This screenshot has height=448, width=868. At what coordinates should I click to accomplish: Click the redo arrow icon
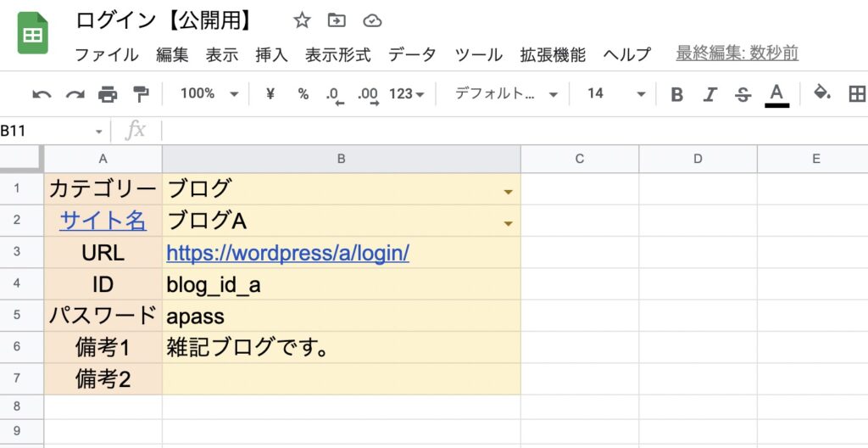[x=75, y=94]
